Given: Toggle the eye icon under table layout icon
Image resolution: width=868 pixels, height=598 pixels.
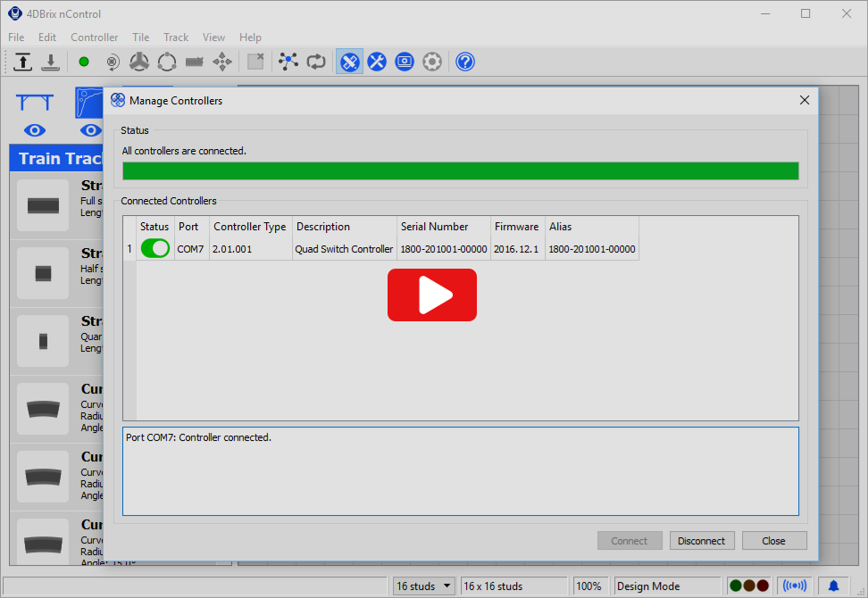Looking at the screenshot, I should click(35, 130).
